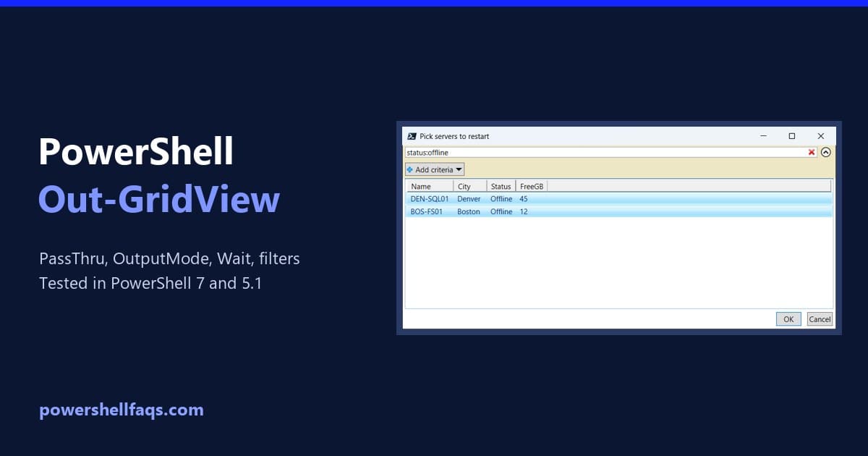Click the powershellfaqs.com text
The image size is (868, 456).
pos(122,410)
